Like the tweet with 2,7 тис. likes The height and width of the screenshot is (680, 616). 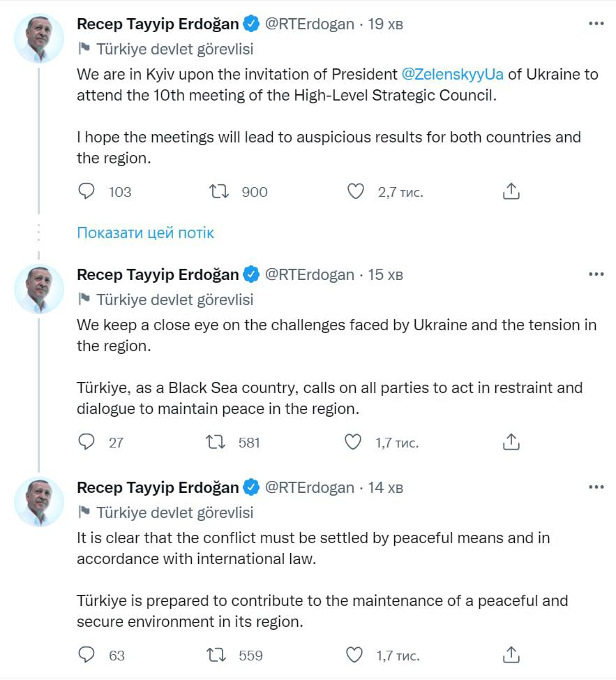pos(356,191)
